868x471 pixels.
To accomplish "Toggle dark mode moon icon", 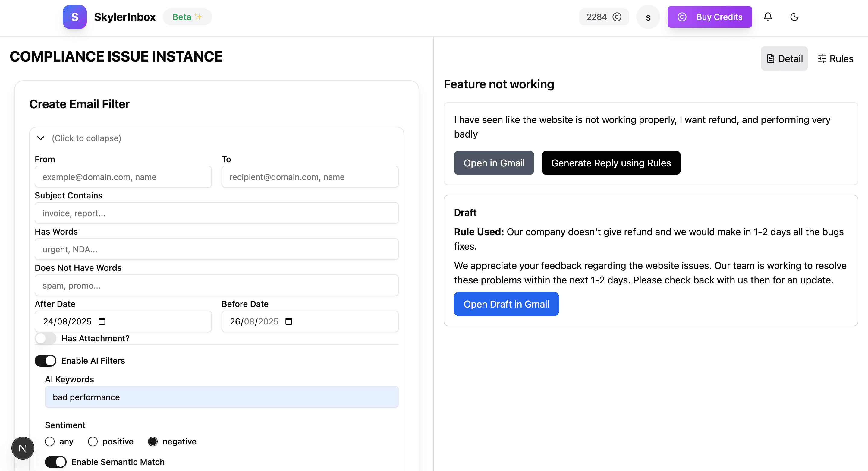I will 794,17.
